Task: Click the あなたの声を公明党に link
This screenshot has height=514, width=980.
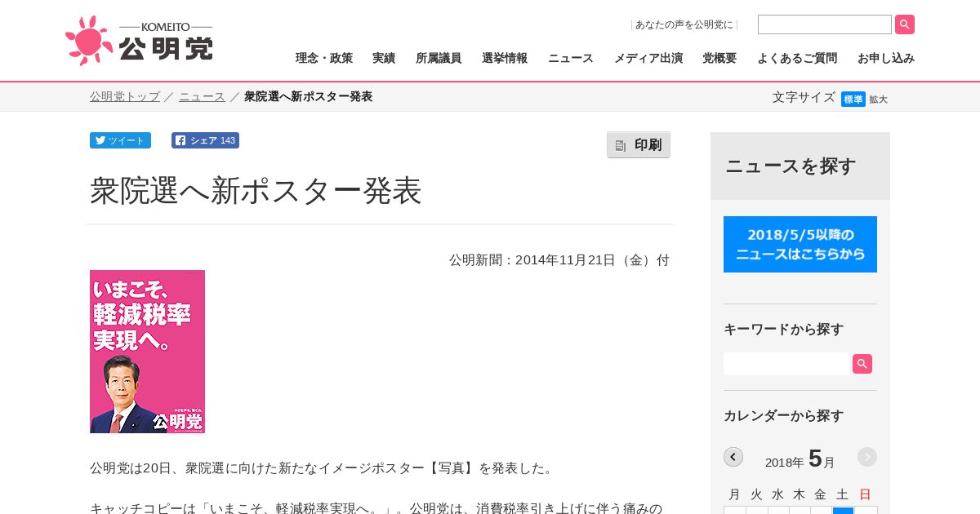Action: [x=684, y=24]
